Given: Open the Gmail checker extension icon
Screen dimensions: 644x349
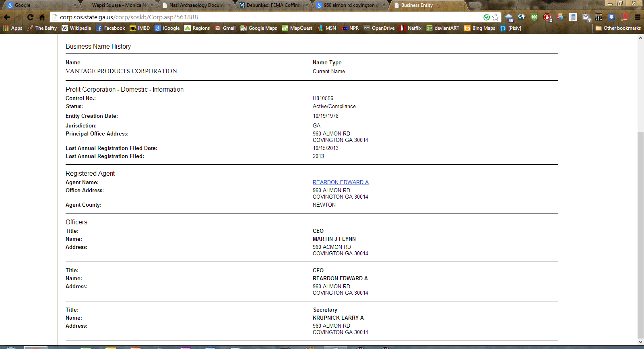Looking at the screenshot, I should pyautogui.click(x=586, y=17).
